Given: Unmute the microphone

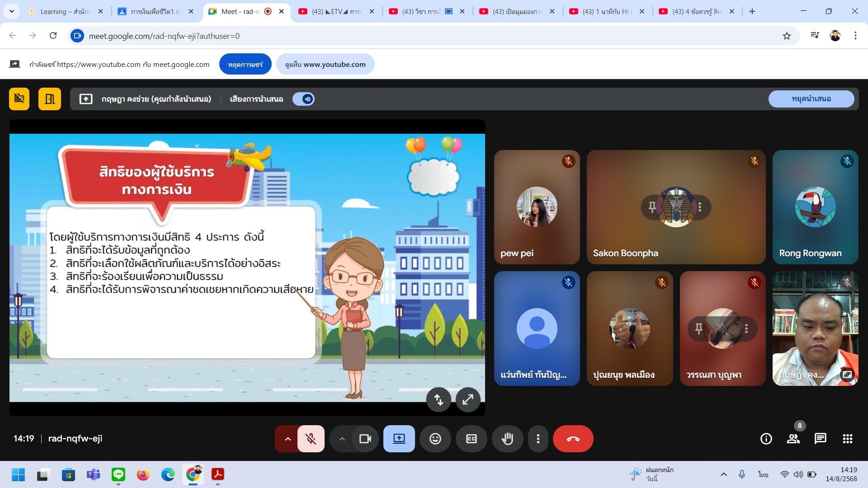Looking at the screenshot, I should (x=311, y=438).
